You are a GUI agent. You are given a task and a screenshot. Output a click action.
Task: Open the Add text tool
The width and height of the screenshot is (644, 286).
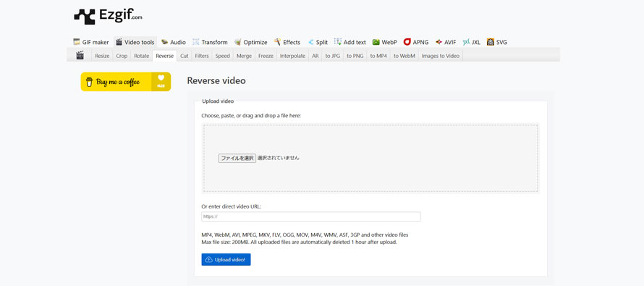350,42
